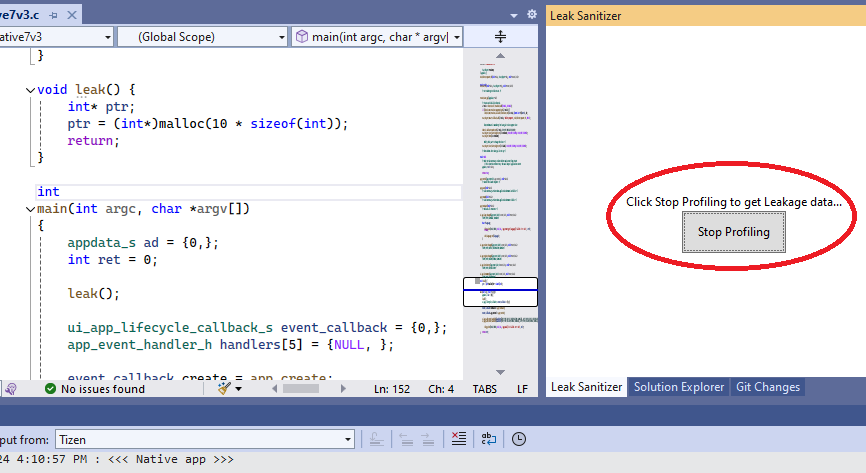866x473 pixels.
Task: Open the editor settings gear icon
Action: click(532, 14)
